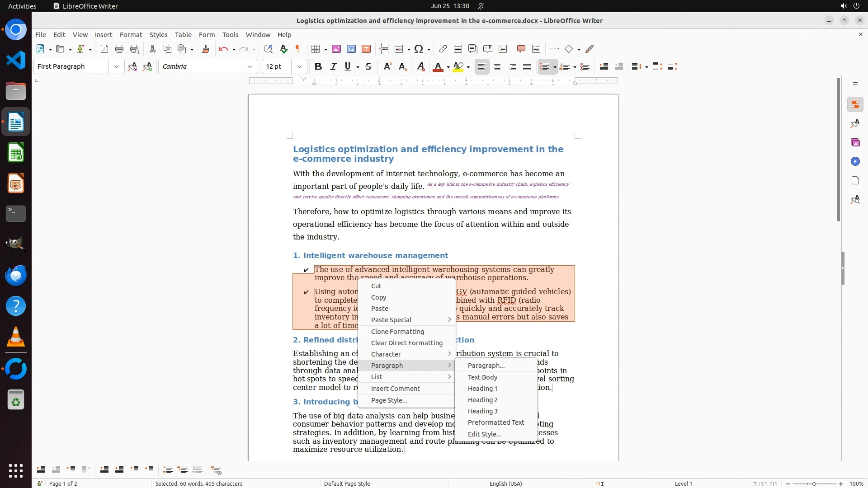This screenshot has height=488, width=868.
Task: Click Edit Style... in the submenu
Action: (484, 434)
